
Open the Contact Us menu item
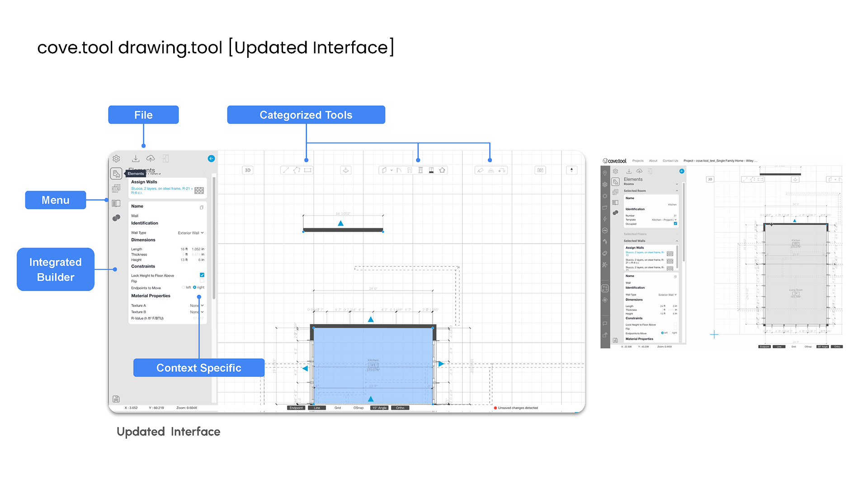tap(670, 161)
